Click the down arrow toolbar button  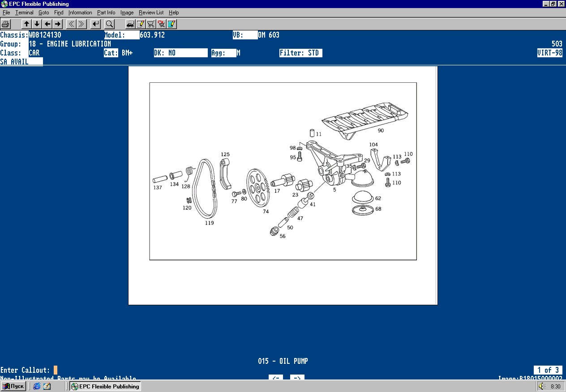click(37, 24)
